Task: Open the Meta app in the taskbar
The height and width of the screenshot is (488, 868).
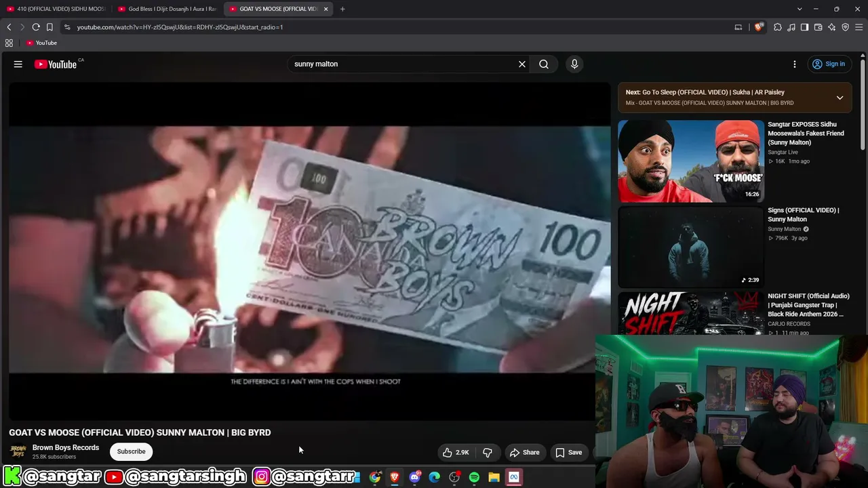Action: click(x=514, y=477)
